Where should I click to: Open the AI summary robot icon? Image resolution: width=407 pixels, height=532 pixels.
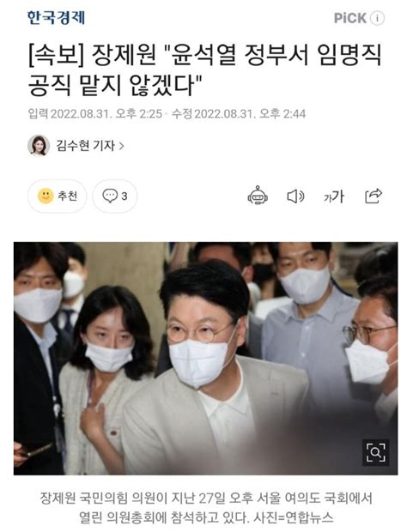[x=258, y=196]
